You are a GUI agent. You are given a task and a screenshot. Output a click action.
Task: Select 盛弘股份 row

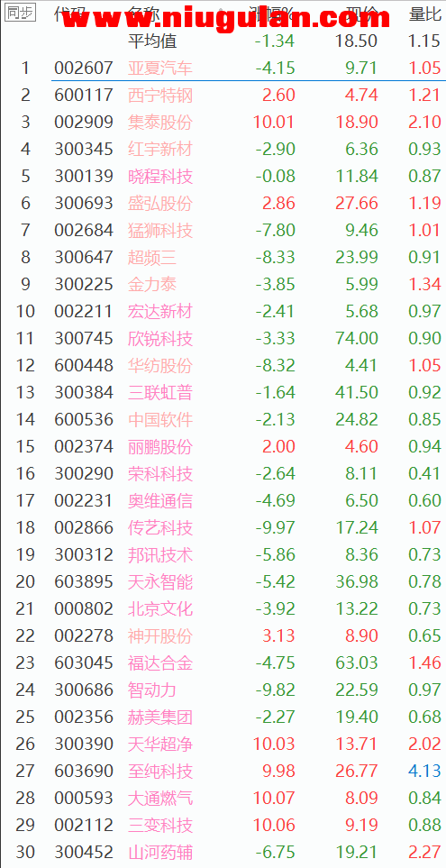[x=223, y=203]
